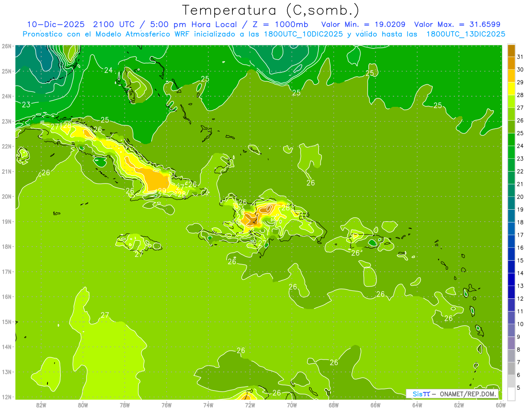Click the "29" contour label over eastern Cuba
The height and width of the screenshot is (411, 532).
[162, 191]
